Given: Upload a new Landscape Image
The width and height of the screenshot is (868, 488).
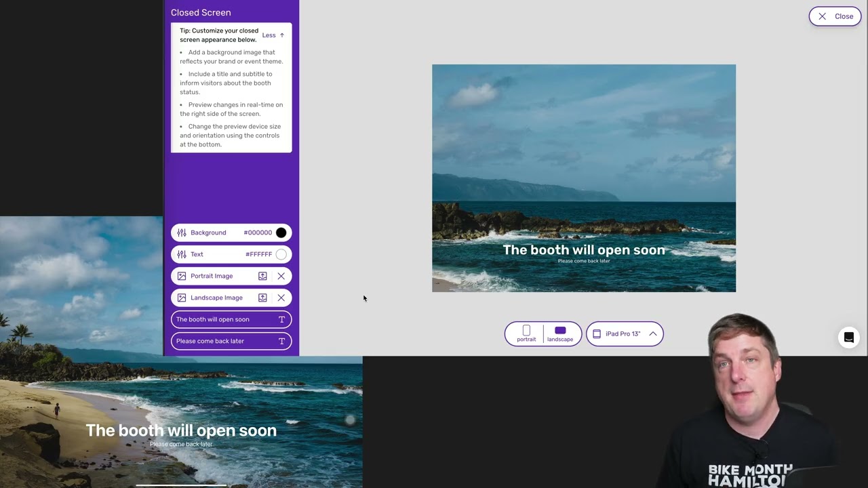Looking at the screenshot, I should click(x=262, y=298).
